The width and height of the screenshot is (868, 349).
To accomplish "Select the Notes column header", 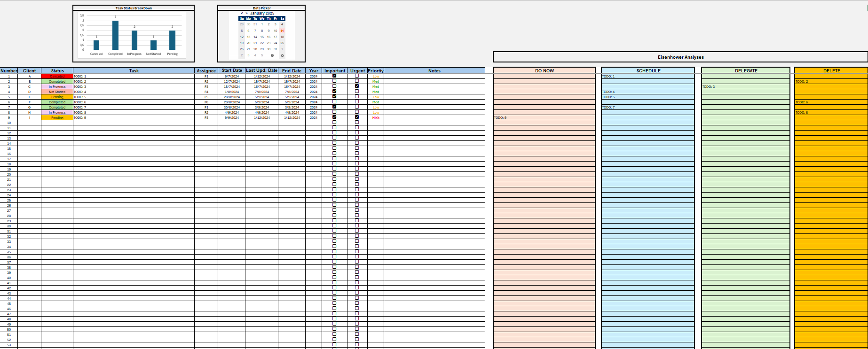I will coord(434,71).
